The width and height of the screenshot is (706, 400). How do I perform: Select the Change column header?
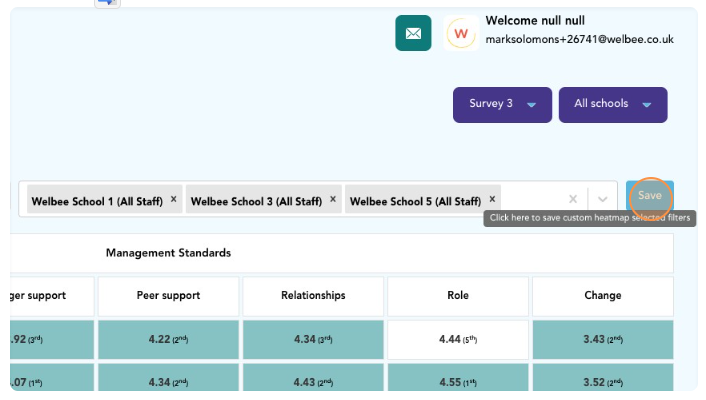point(602,296)
